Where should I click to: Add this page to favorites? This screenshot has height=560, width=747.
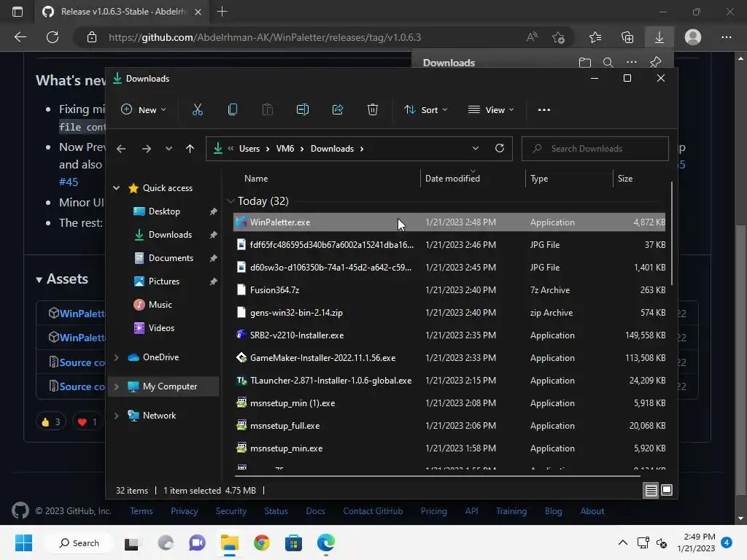click(x=558, y=37)
